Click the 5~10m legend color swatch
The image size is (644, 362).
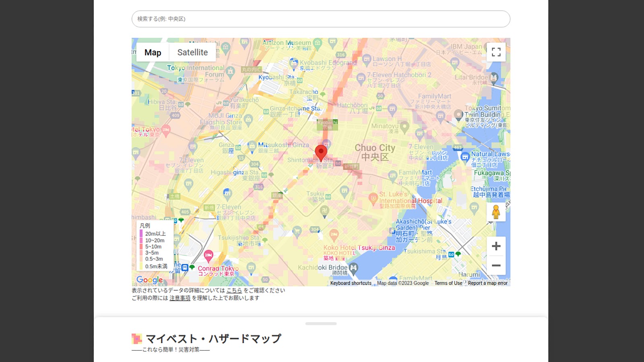(141, 247)
